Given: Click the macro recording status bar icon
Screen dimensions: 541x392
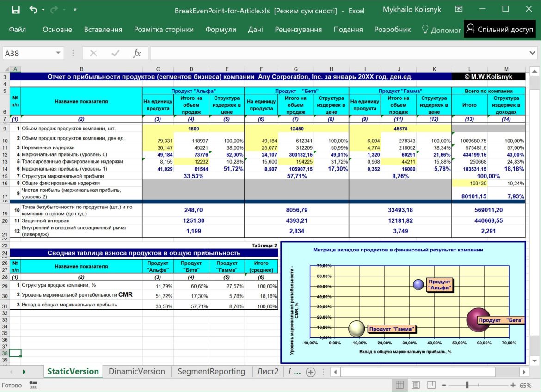Looking at the screenshot, I should (x=33, y=385).
